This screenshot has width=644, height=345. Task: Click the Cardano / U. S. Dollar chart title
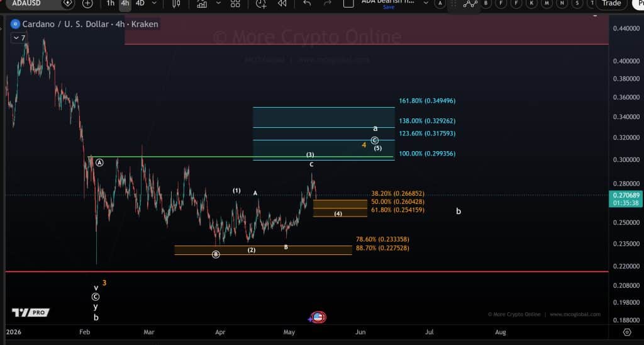coord(90,25)
